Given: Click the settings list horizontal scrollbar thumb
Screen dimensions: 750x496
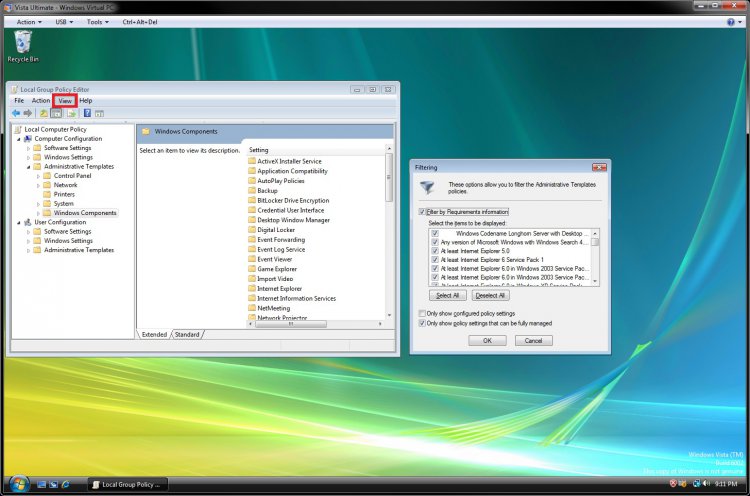Looking at the screenshot, I should coord(291,324).
